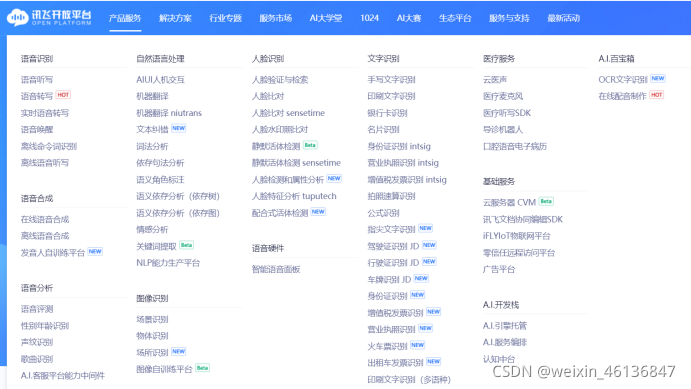Open the 解决方案 menu tab

175,18
